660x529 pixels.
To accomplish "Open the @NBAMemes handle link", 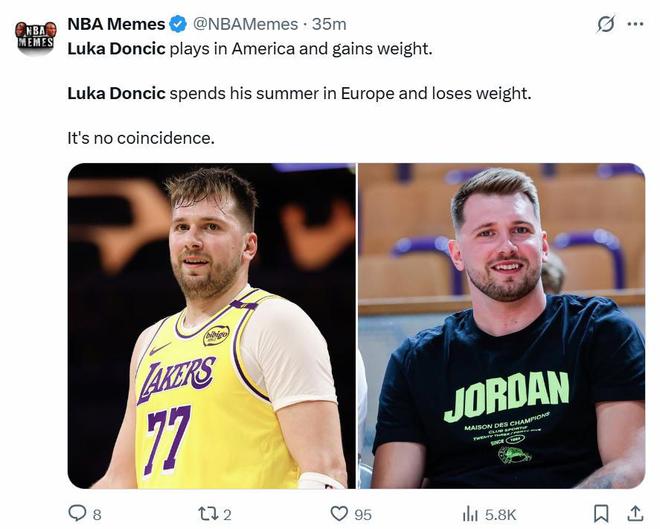I will [244, 24].
